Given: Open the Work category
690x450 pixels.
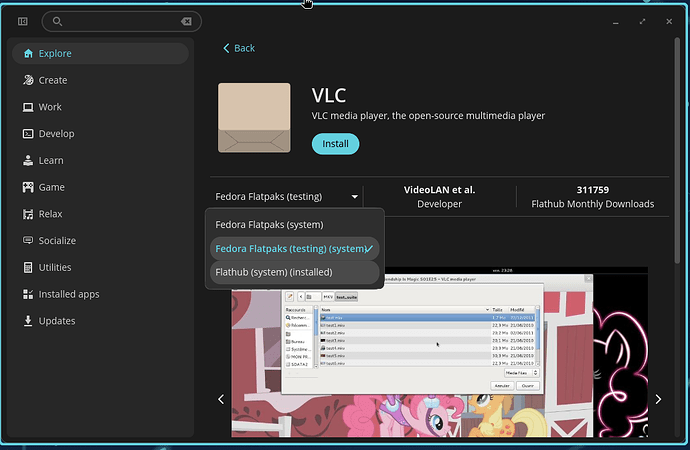Looking at the screenshot, I should click(x=100, y=107).
